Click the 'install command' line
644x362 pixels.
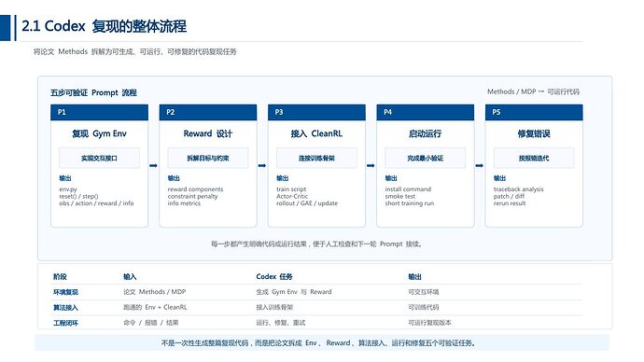coord(408,189)
